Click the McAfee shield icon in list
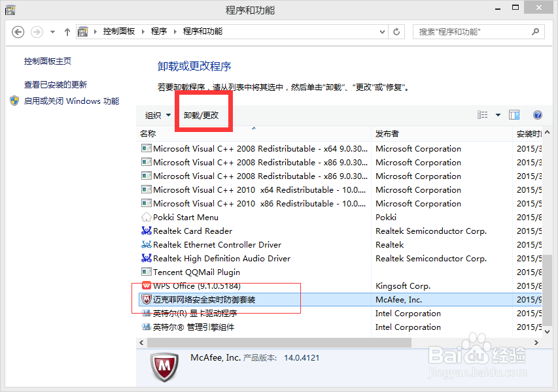The image size is (558, 392). (147, 299)
